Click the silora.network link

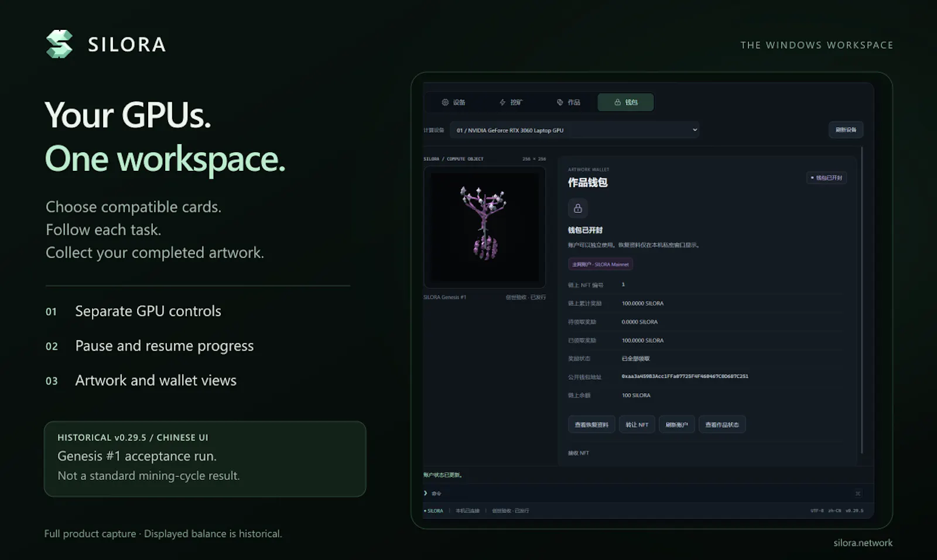pyautogui.click(x=863, y=543)
